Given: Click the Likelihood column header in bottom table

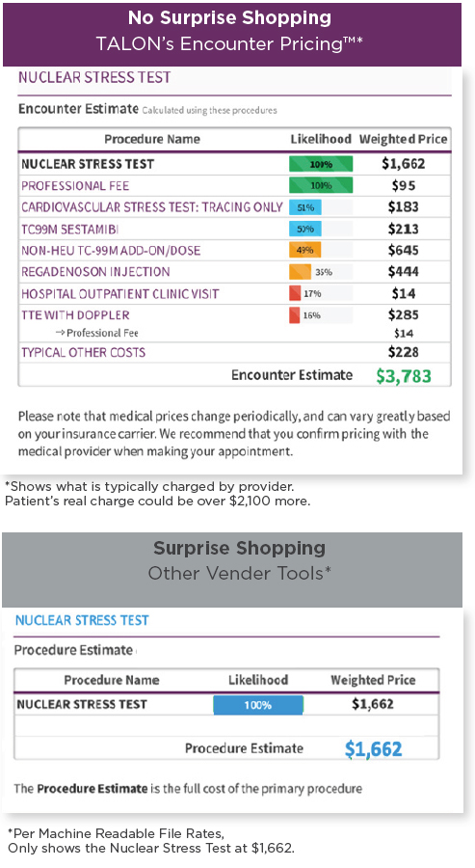Looking at the screenshot, I should coord(258,680).
